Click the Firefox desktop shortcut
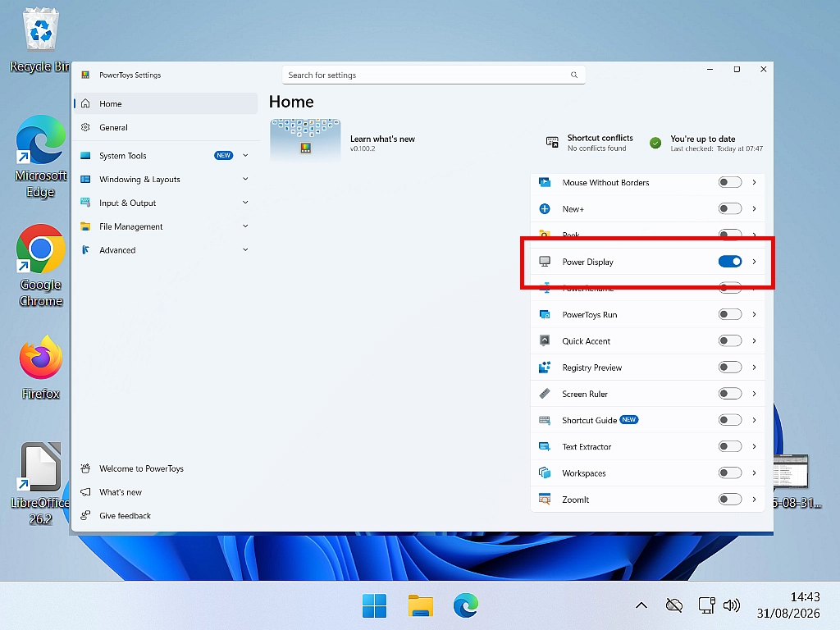 (x=41, y=368)
